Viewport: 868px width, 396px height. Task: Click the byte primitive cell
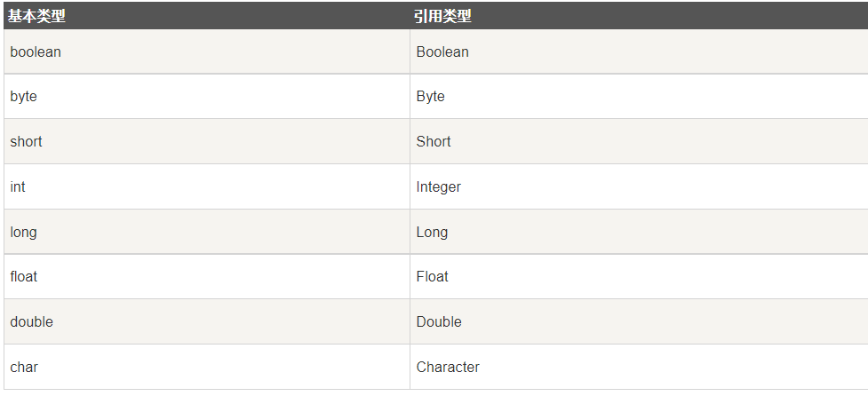point(206,96)
